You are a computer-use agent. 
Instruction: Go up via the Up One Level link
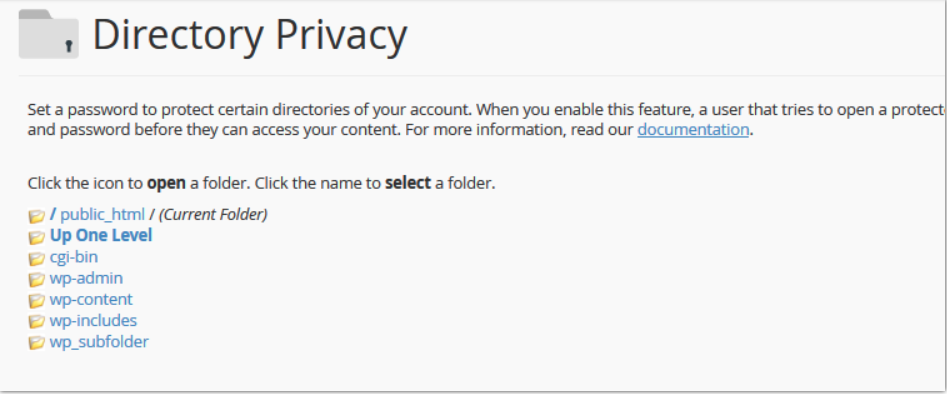[x=101, y=235]
